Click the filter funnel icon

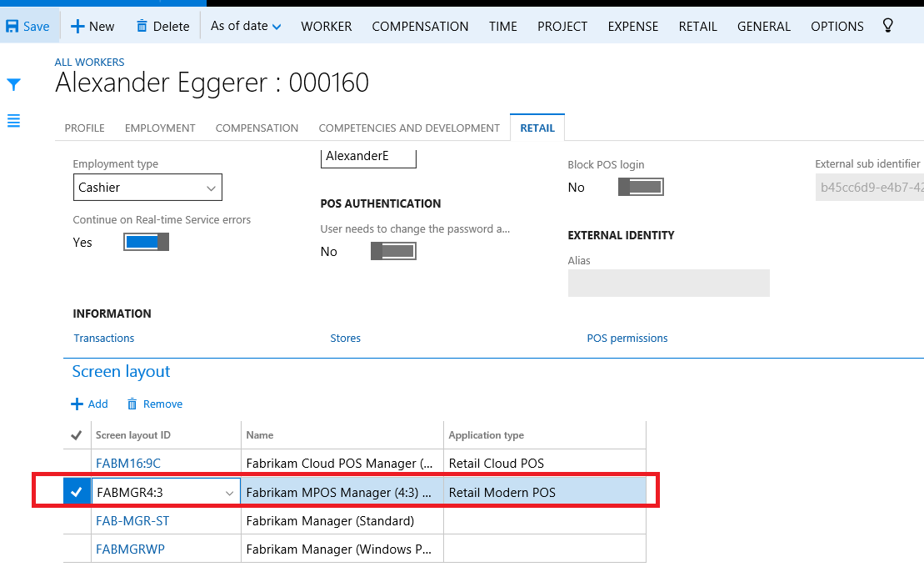[x=13, y=84]
